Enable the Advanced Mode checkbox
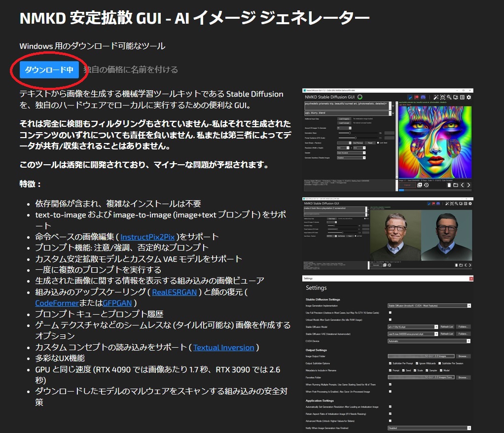The width and height of the screenshot is (504, 433). click(390, 421)
